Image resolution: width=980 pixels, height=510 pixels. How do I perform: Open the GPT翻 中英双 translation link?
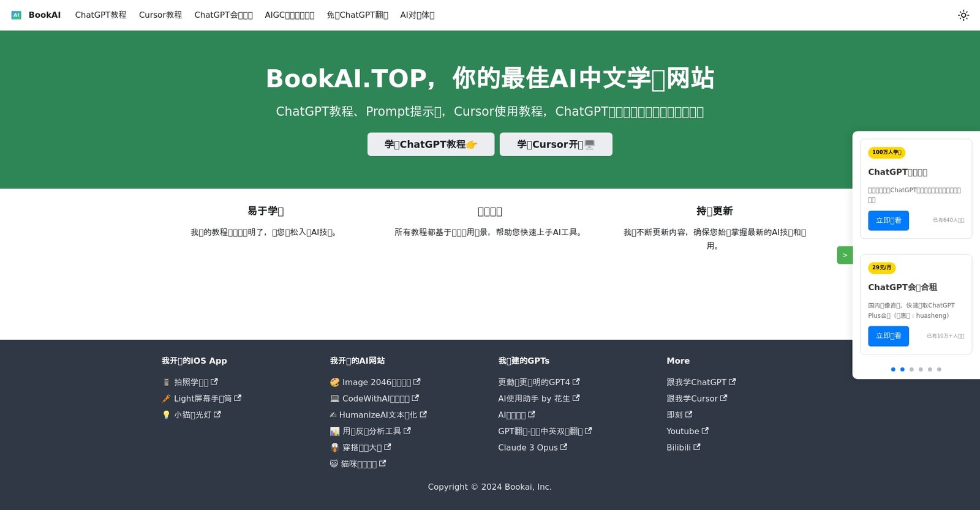[545, 431]
